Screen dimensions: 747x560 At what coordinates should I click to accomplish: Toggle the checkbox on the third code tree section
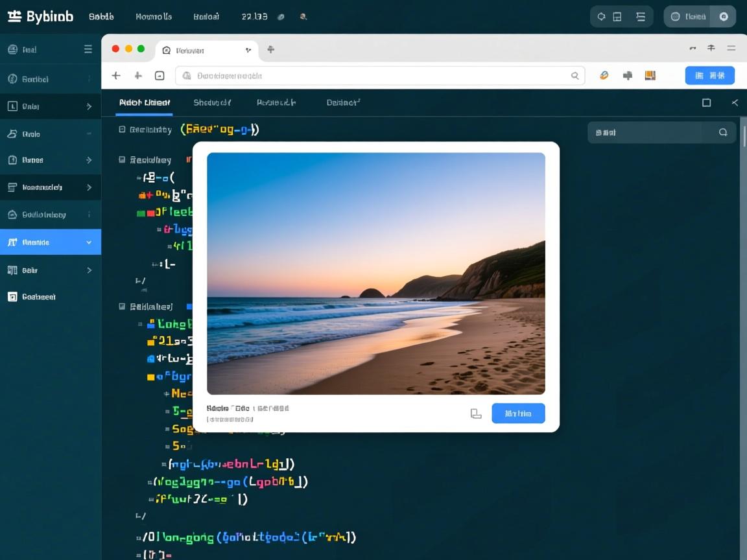click(122, 307)
